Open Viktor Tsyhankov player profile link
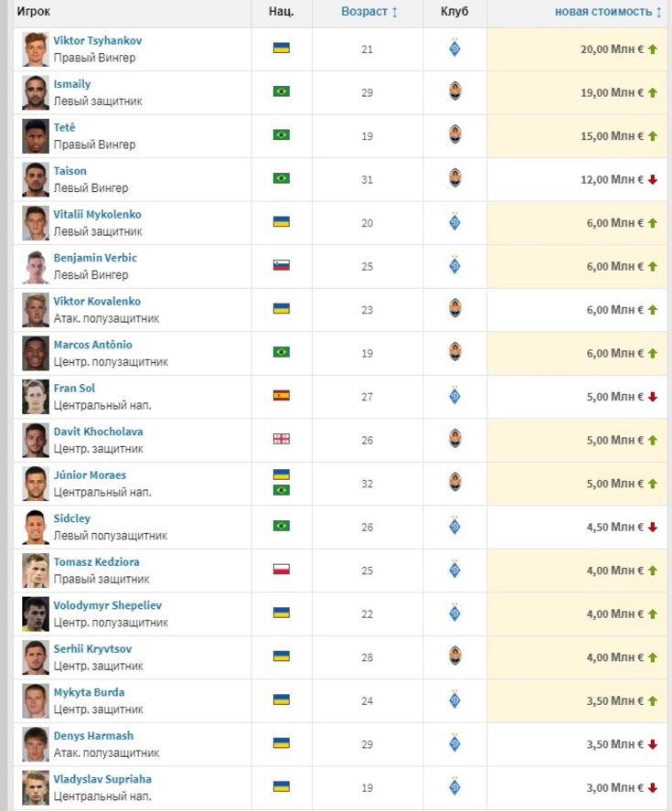 [x=98, y=40]
